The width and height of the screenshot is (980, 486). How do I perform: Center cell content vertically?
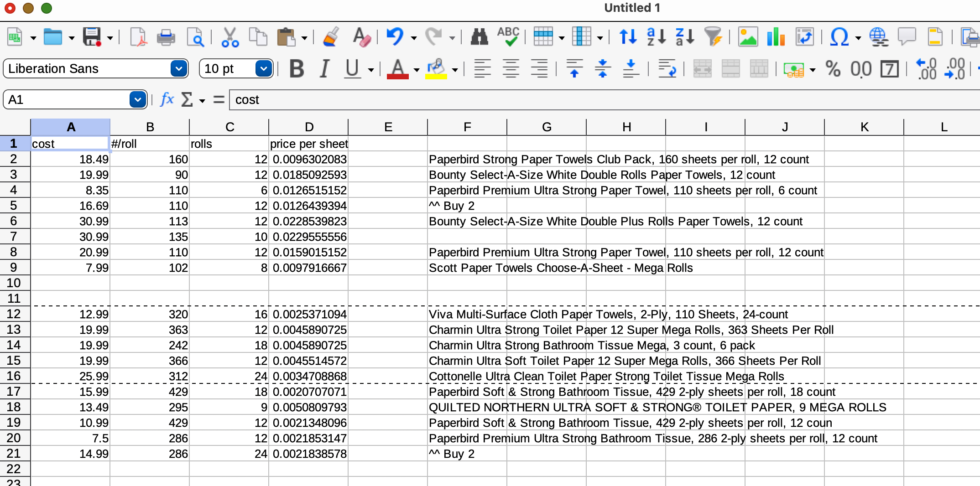coord(603,69)
